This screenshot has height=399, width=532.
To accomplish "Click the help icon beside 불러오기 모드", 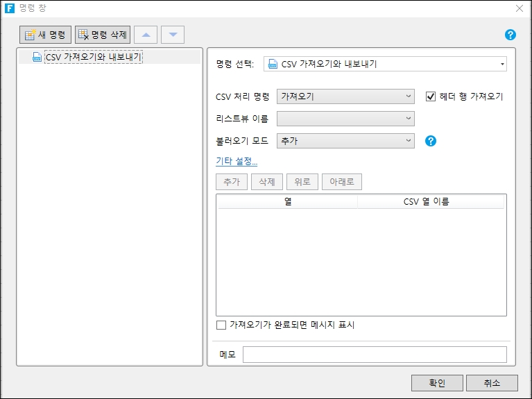I will [431, 141].
